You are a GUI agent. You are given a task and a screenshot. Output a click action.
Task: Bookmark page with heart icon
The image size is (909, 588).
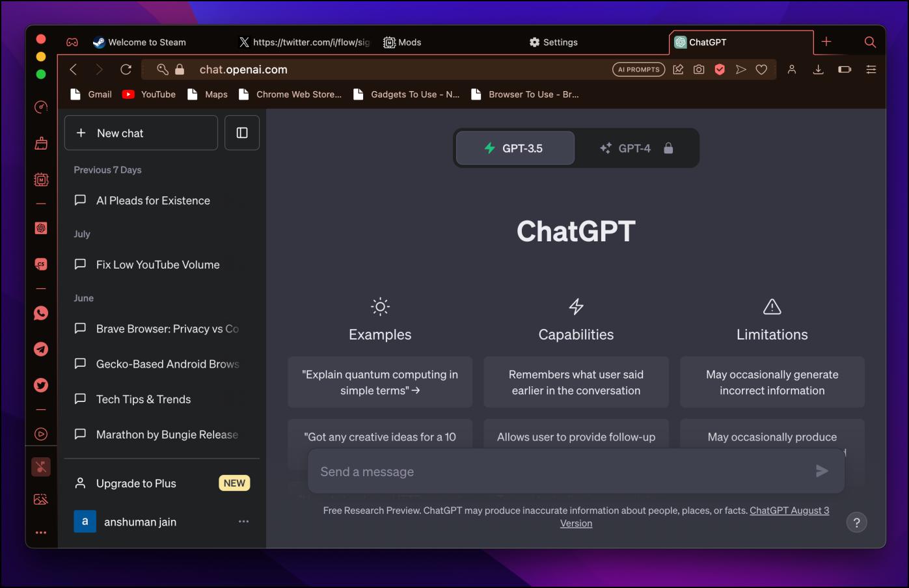(761, 70)
